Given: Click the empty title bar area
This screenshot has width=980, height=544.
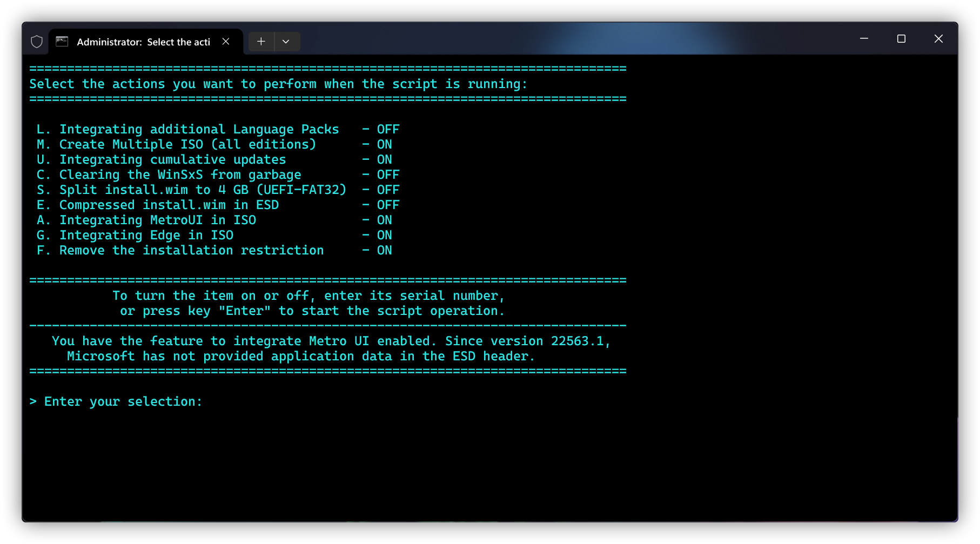Looking at the screenshot, I should [x=540, y=39].
